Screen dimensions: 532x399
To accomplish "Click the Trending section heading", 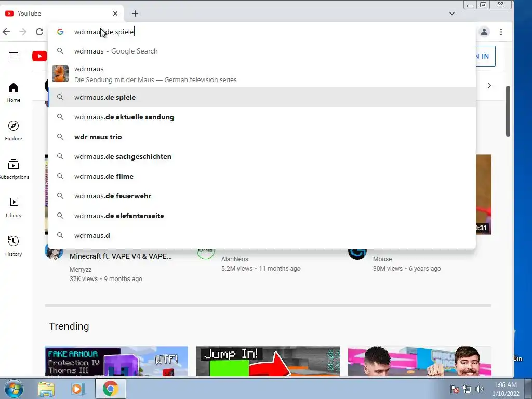I will point(69,326).
